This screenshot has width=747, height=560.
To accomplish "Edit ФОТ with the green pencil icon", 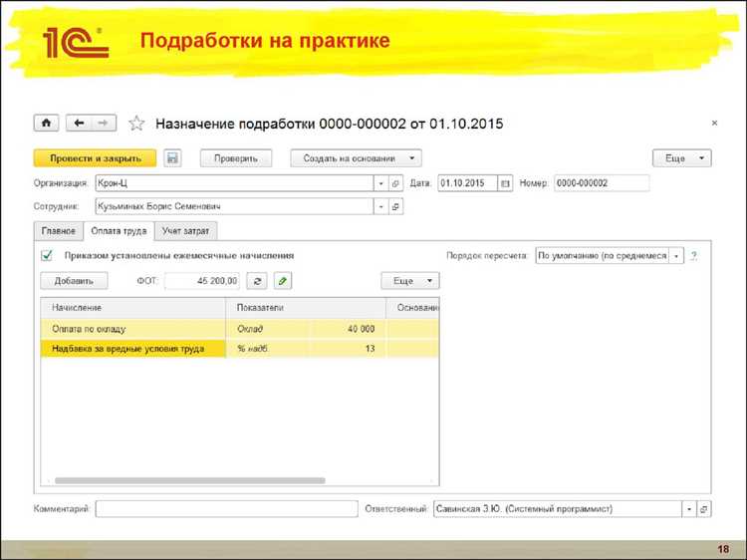I will pyautogui.click(x=283, y=281).
